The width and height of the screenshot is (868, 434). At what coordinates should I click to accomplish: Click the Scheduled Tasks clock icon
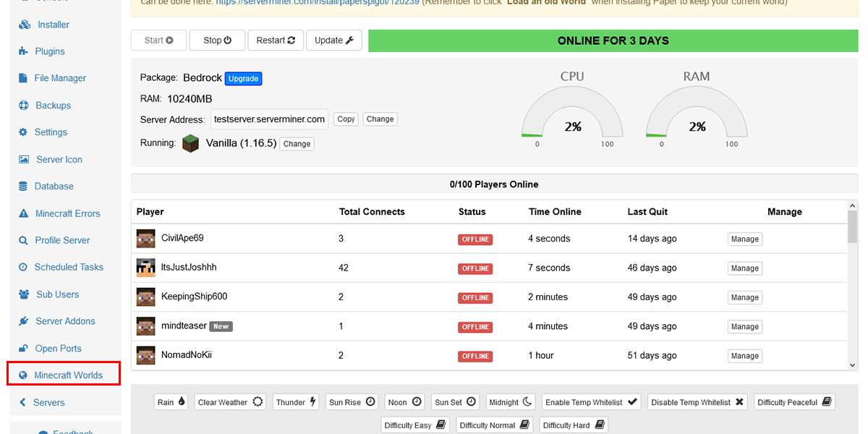click(x=24, y=267)
